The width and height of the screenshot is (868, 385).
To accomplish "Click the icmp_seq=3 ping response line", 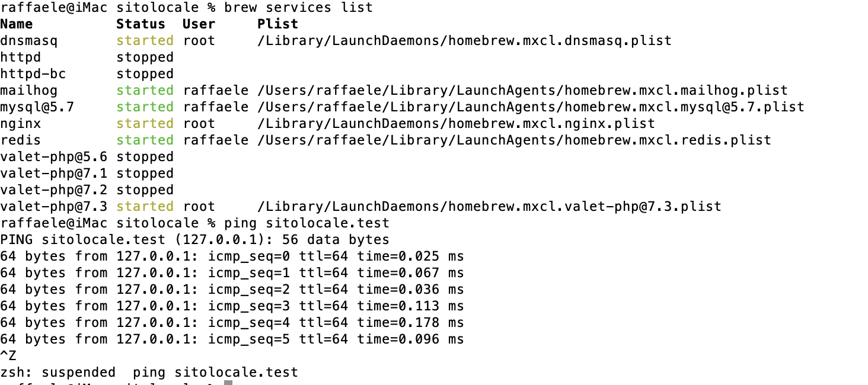I will (232, 306).
